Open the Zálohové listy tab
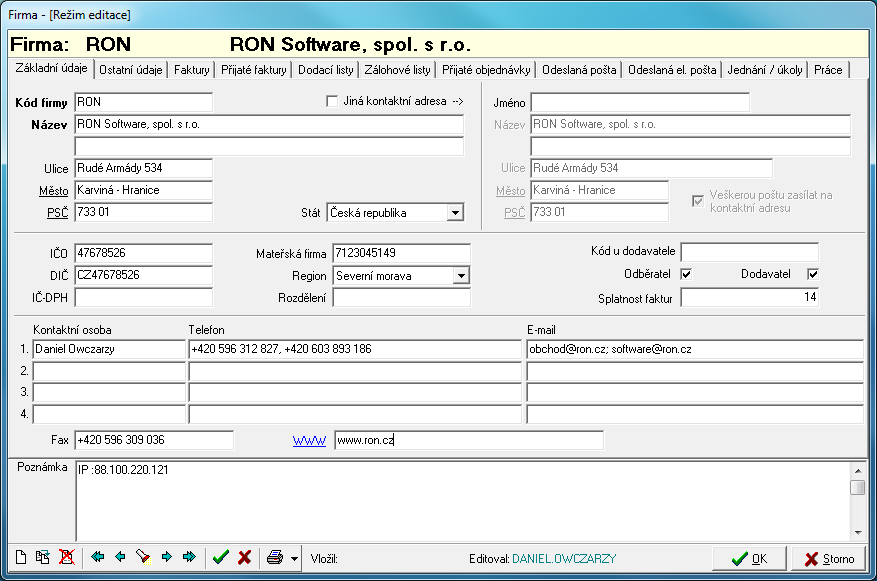The height and width of the screenshot is (581, 877). click(x=397, y=70)
